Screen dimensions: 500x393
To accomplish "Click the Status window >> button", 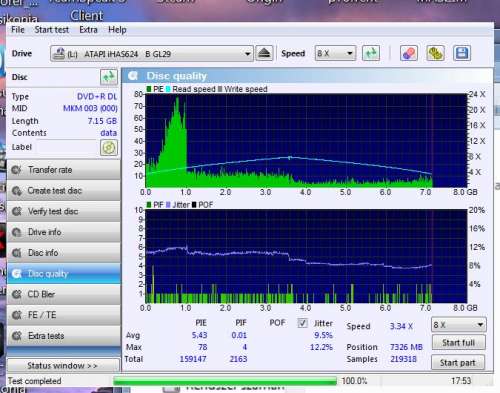I will (x=63, y=366).
